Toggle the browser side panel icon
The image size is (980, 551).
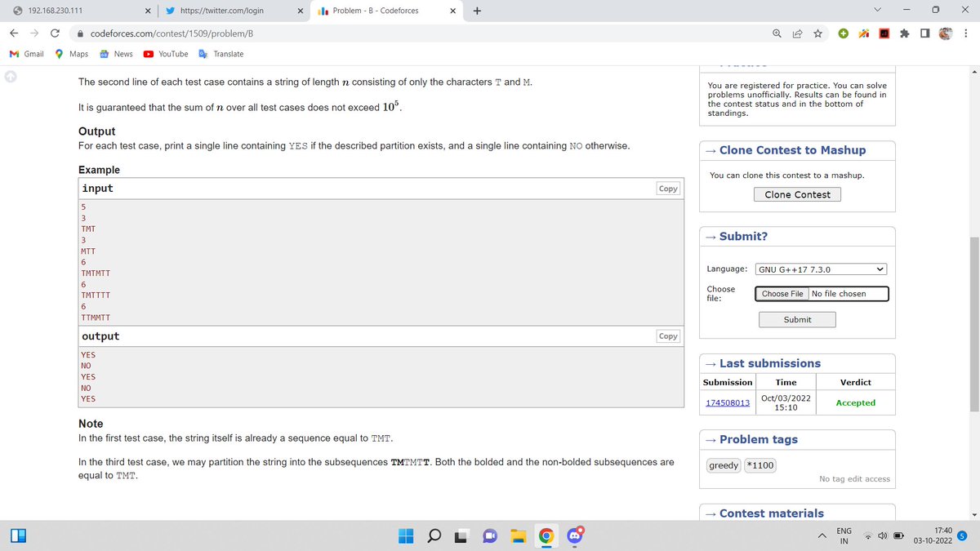coord(924,33)
